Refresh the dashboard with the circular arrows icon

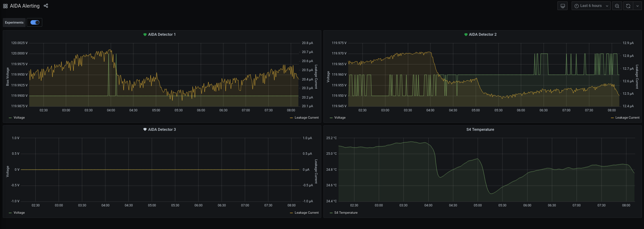click(628, 6)
